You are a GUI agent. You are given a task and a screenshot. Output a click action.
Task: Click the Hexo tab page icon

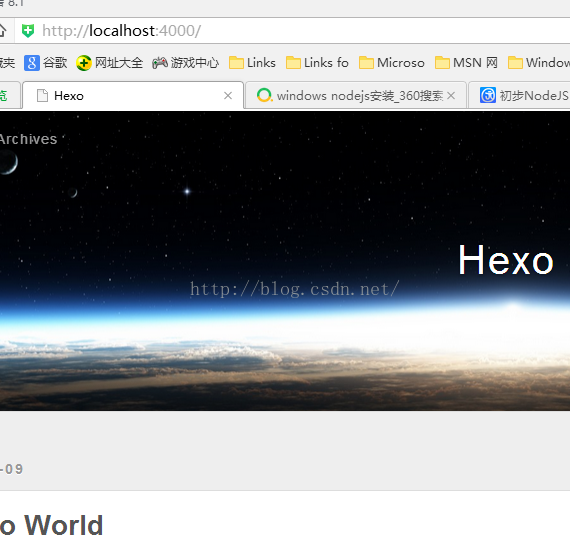43,96
